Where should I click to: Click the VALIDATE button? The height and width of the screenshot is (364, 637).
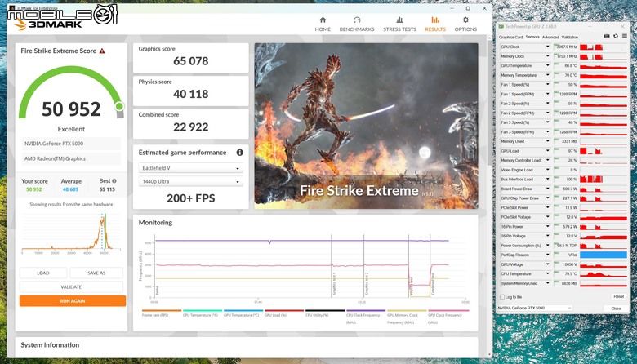(71, 287)
